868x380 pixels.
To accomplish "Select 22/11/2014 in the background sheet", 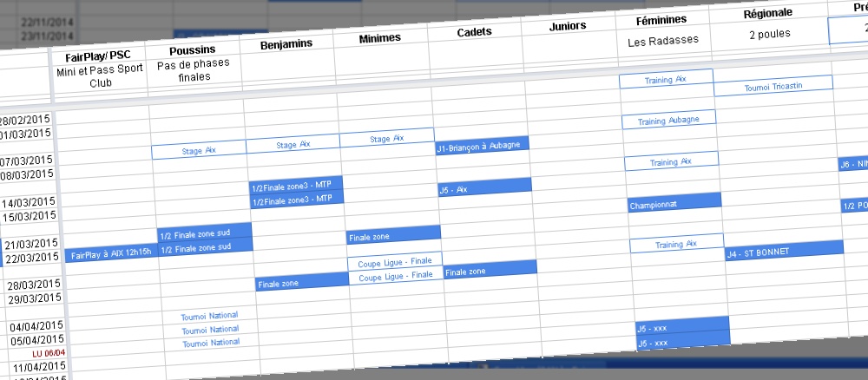I will pos(47,23).
